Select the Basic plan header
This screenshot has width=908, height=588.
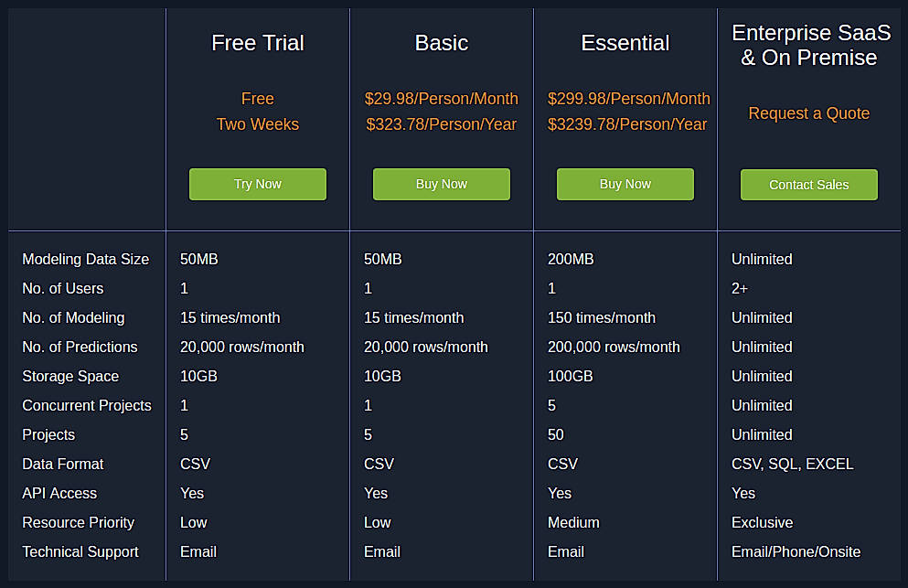441,43
